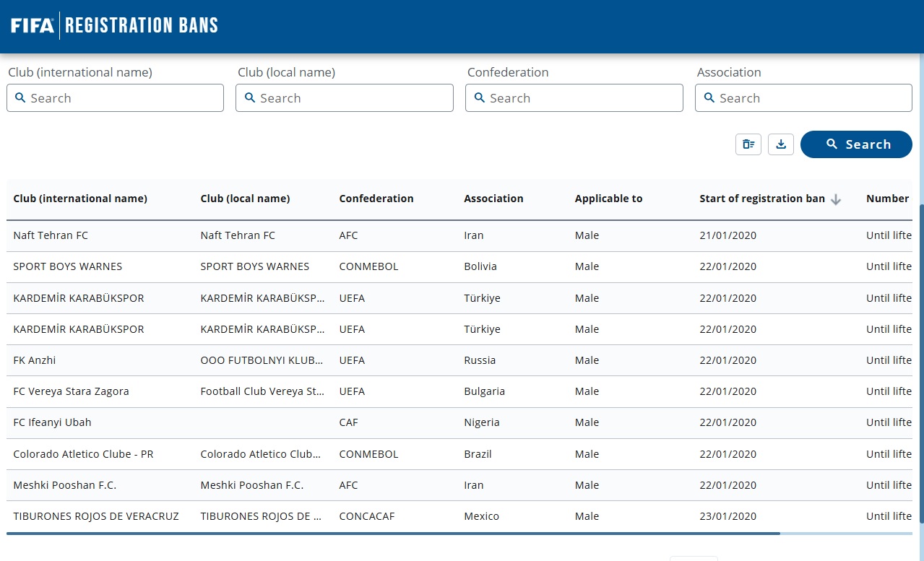Open the Confederation search field
Screen dimensions: 924x561
coord(574,98)
